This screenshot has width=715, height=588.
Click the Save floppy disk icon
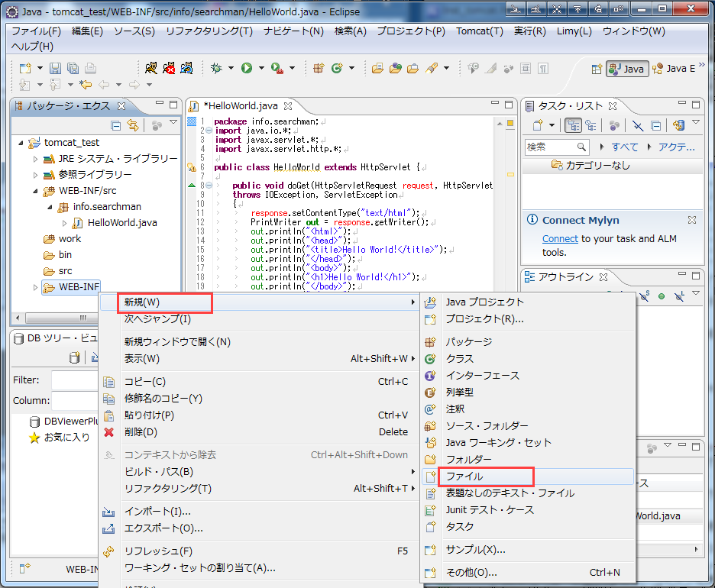tap(55, 69)
